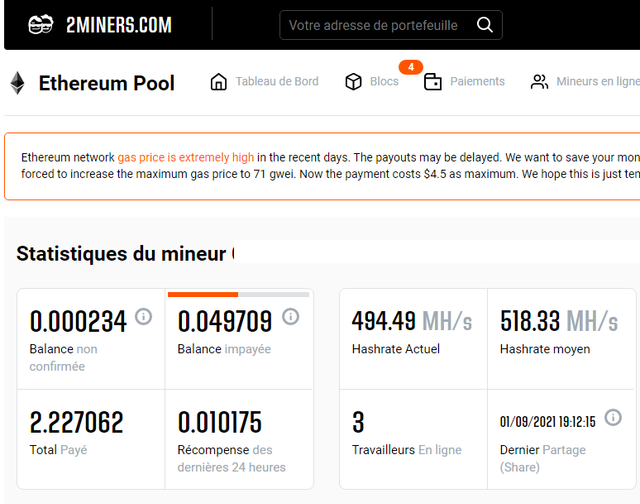Click the 0.000234 unconfirmed balance value
Viewport: 640px width, 504px height.
[78, 321]
